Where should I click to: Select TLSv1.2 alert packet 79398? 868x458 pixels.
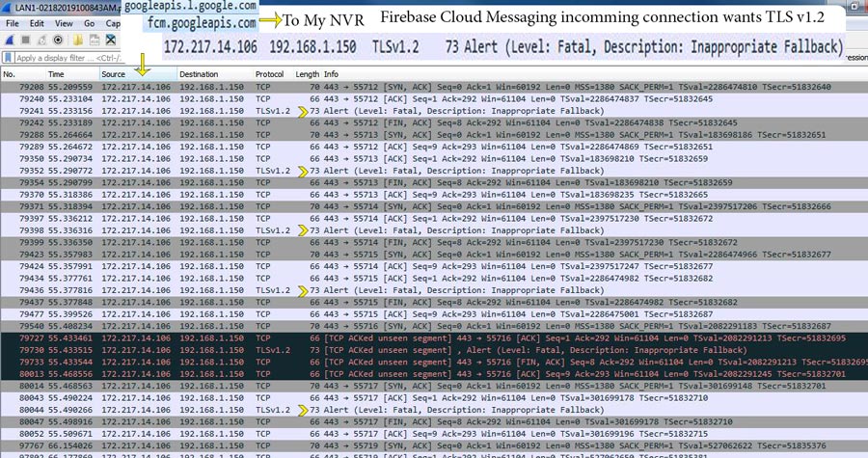click(x=434, y=230)
